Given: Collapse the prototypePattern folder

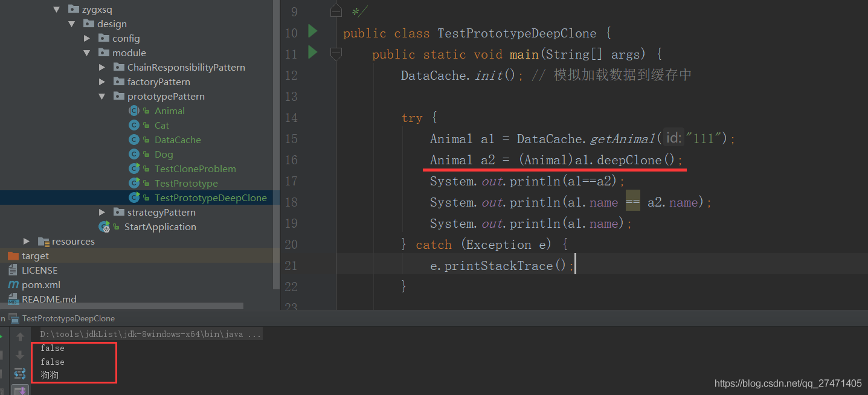Looking at the screenshot, I should pyautogui.click(x=102, y=96).
